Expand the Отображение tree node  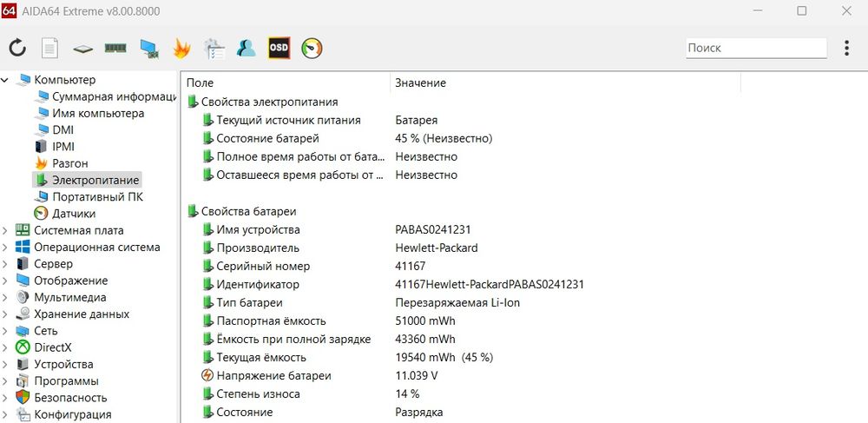(5, 281)
